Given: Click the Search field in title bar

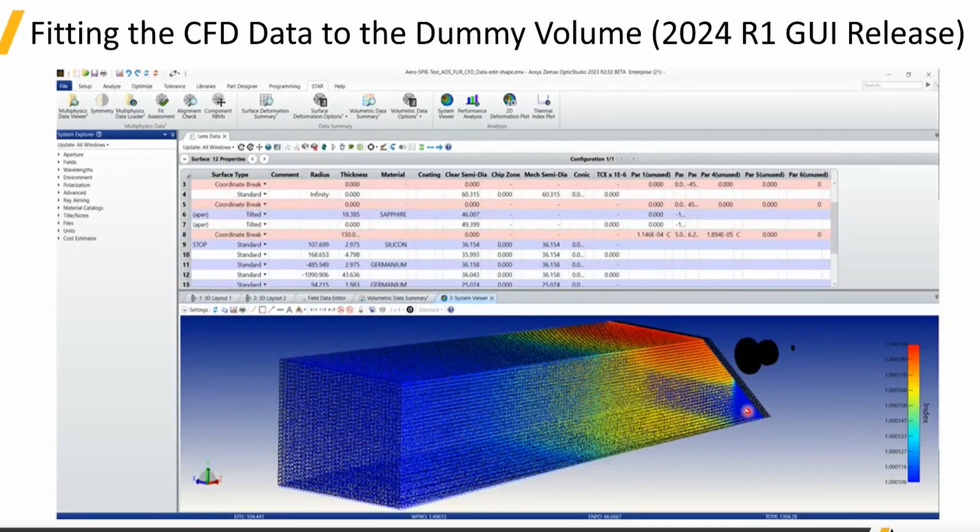Looking at the screenshot, I should point(892,85).
